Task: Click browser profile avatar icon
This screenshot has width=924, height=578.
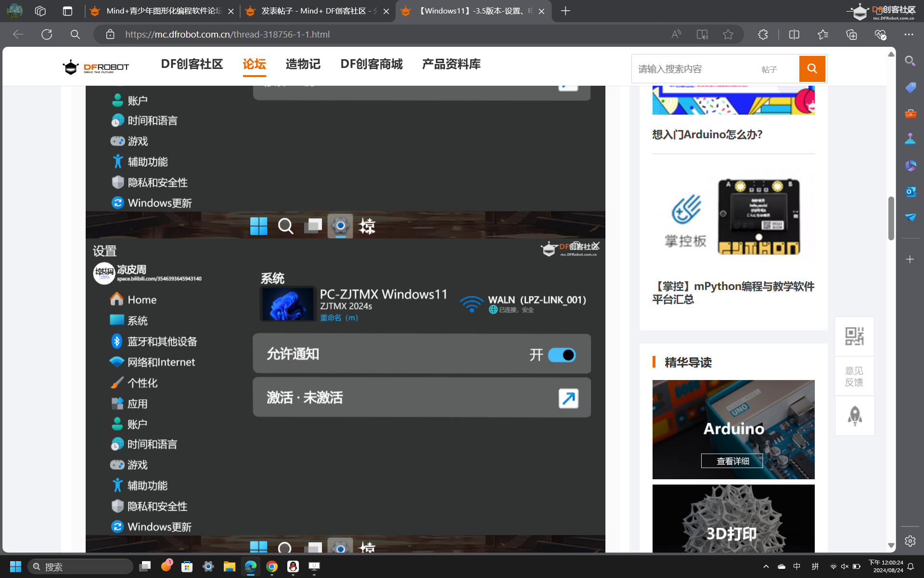Action: point(14,11)
